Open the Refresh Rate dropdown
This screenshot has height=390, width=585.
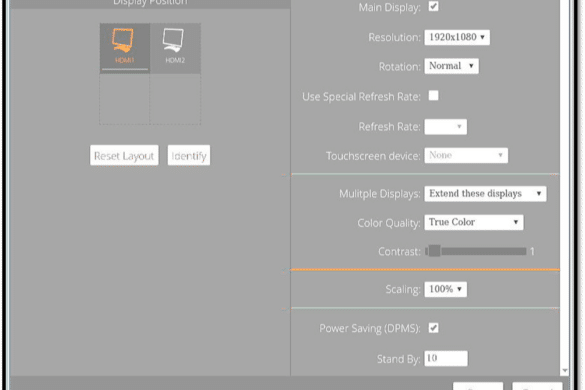tap(445, 127)
